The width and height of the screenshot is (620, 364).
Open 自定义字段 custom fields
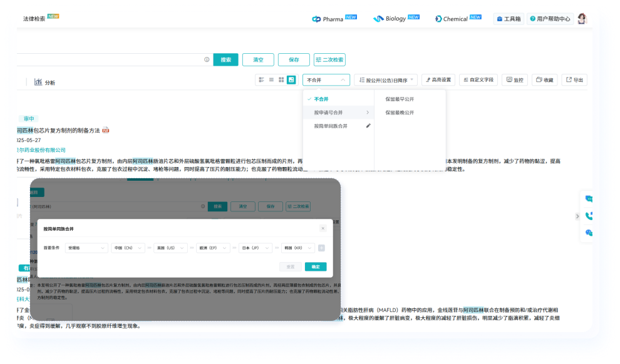coord(478,80)
